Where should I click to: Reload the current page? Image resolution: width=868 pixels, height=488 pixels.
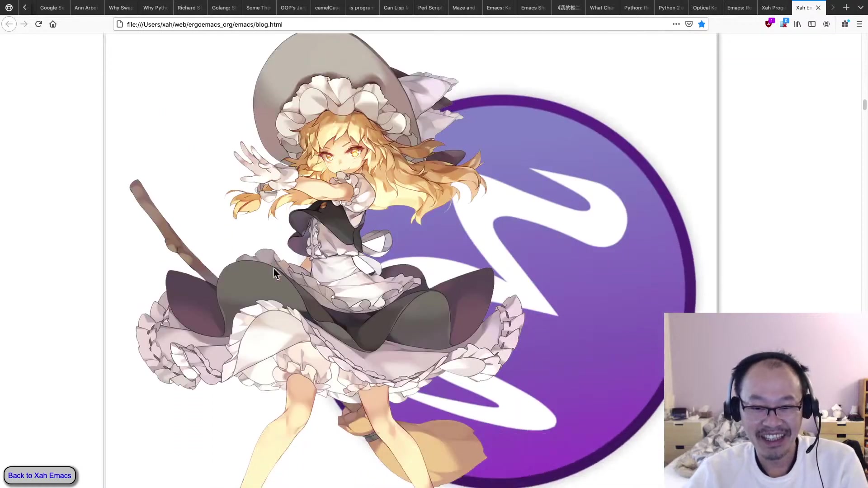coord(38,24)
